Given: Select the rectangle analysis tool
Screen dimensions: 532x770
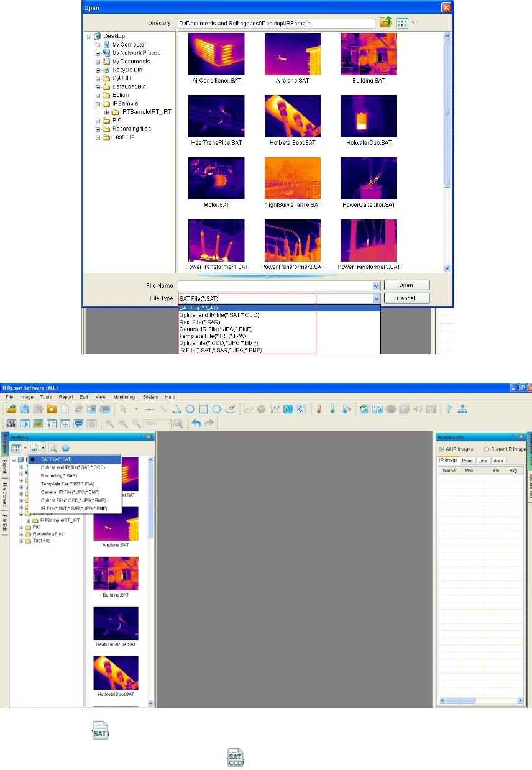Looking at the screenshot, I should [203, 409].
